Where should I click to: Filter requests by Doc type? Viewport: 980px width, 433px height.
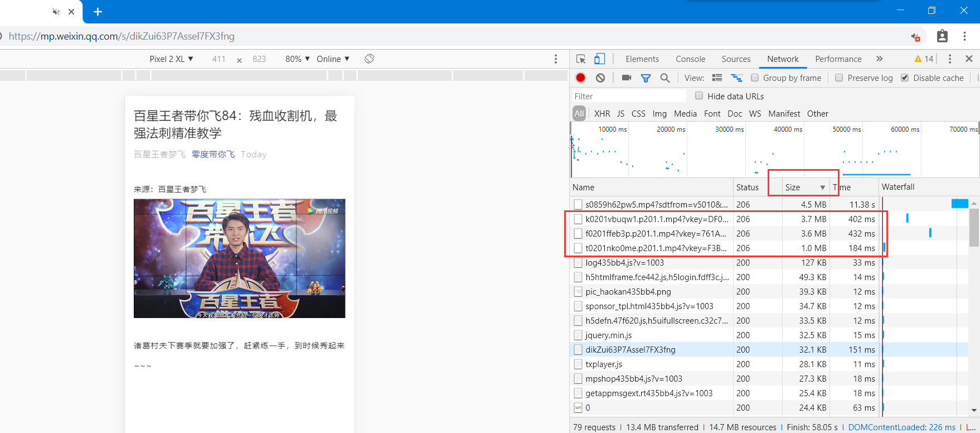[x=735, y=114]
